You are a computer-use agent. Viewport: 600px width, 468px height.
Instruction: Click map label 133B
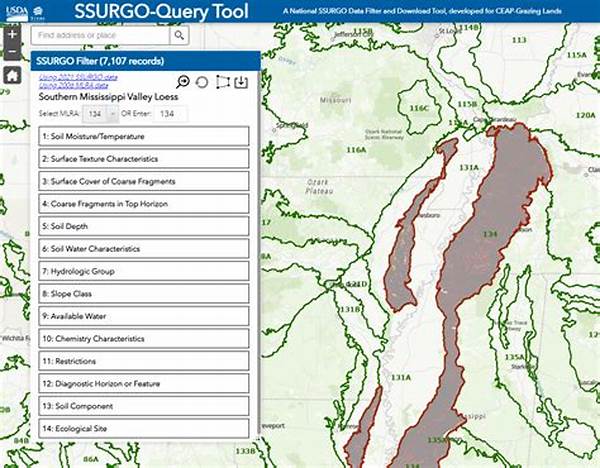[245, 451]
